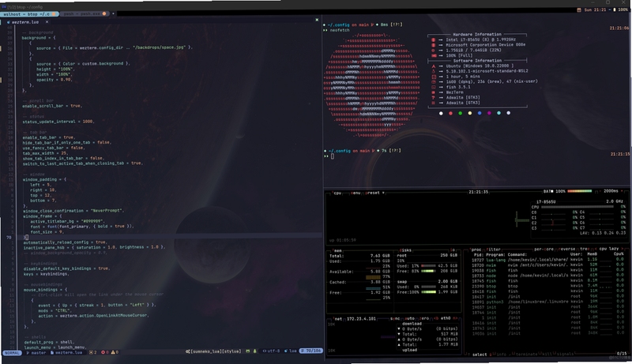
Task: Switch to the wslhost btop tab
Action: pyautogui.click(x=29, y=13)
